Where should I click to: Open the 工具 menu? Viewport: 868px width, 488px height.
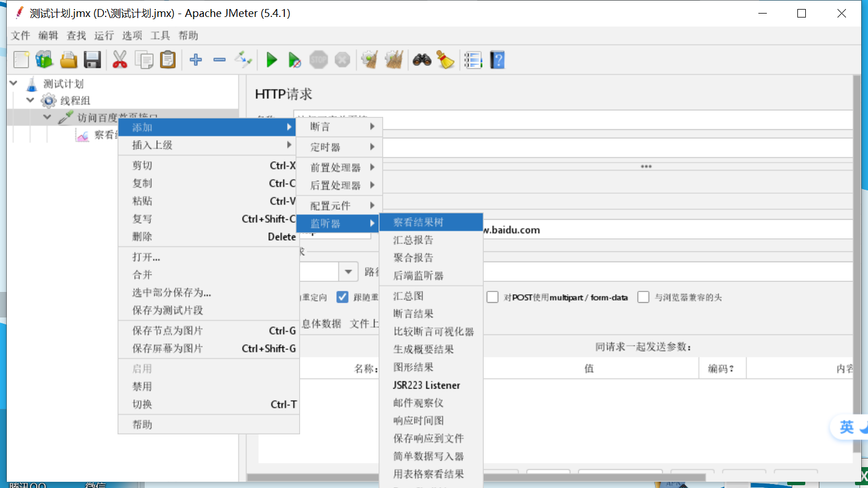point(160,36)
